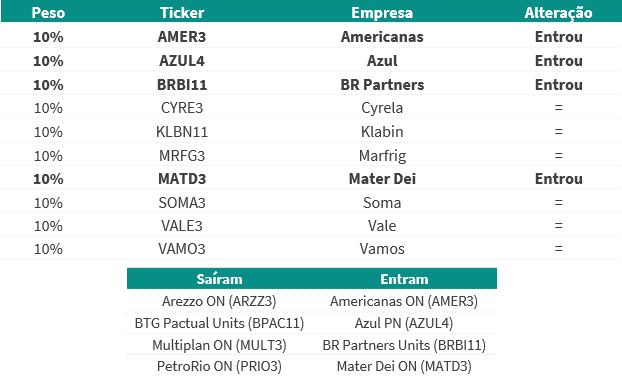This screenshot has width=622, height=385.
Task: Click the AZUL4 ticker cell
Action: (182, 61)
